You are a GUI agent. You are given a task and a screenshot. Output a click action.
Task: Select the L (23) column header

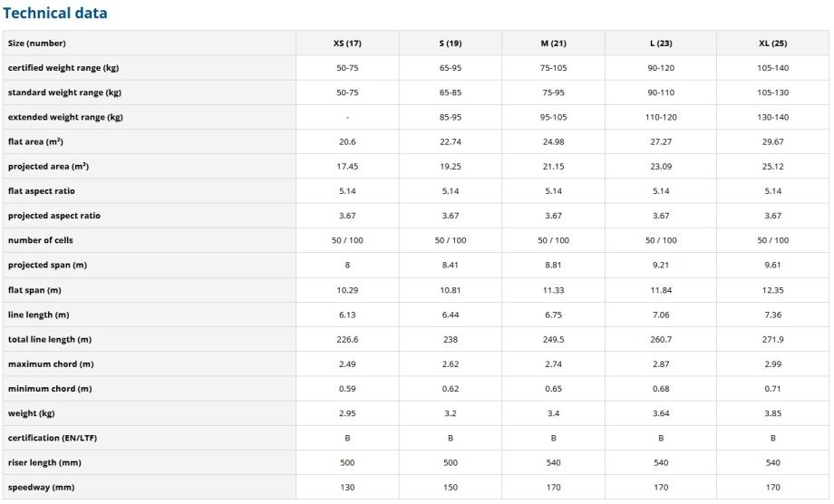(661, 44)
